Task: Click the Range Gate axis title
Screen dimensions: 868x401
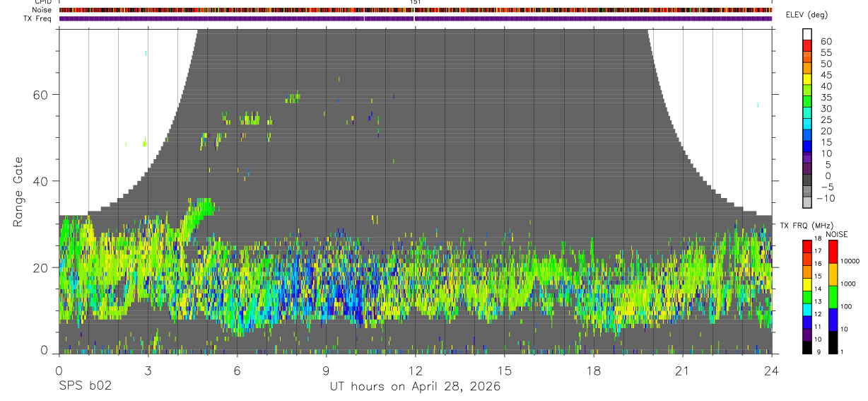Action: pyautogui.click(x=17, y=193)
